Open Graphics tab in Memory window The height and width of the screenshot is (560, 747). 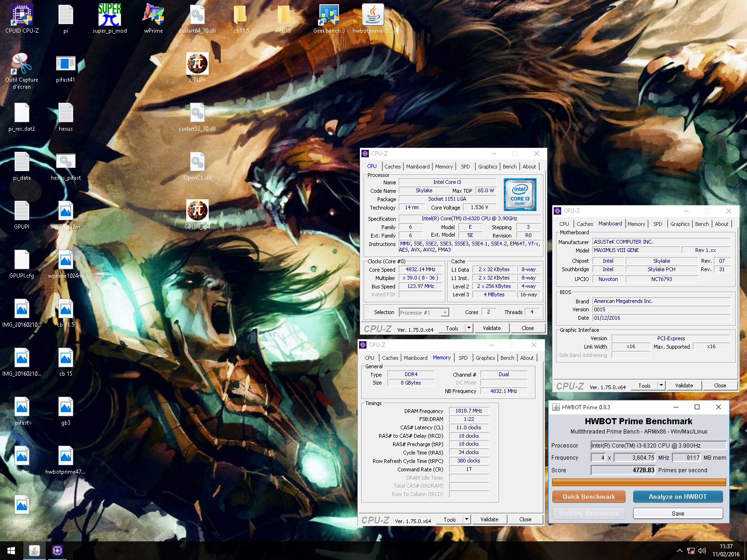486,358
